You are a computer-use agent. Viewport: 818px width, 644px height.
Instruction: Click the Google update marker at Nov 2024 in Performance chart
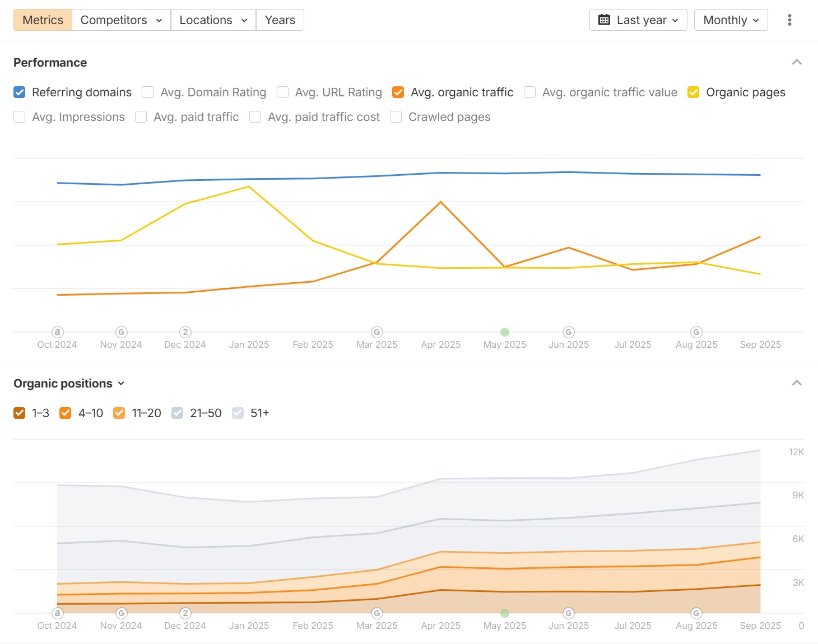click(x=121, y=332)
